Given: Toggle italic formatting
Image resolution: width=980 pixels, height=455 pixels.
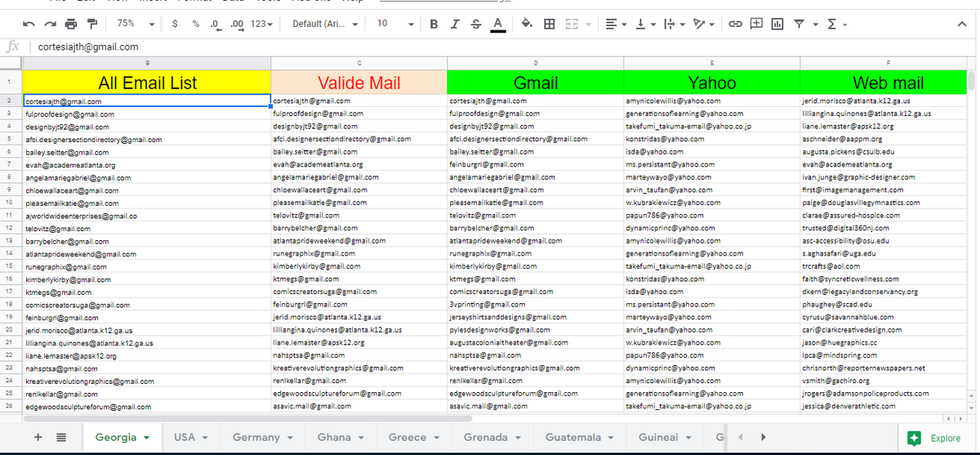Looking at the screenshot, I should tap(455, 24).
